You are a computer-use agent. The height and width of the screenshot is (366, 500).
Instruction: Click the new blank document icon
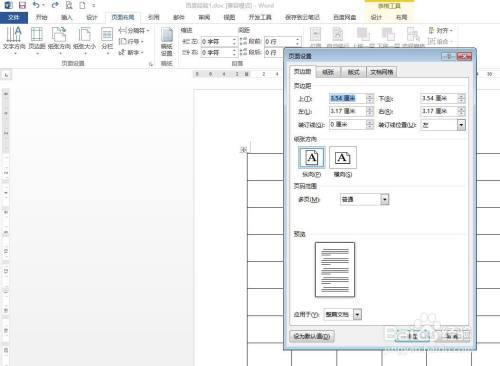[x=82, y=5]
